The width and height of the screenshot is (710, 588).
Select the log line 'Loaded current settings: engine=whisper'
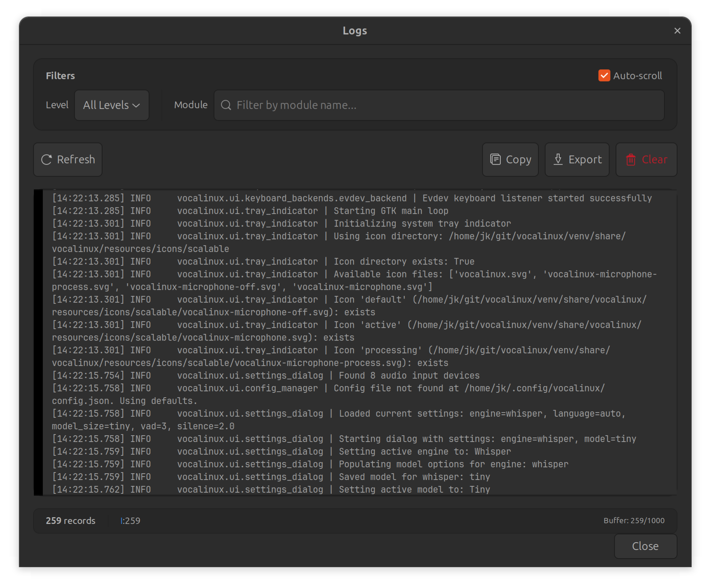coord(339,420)
